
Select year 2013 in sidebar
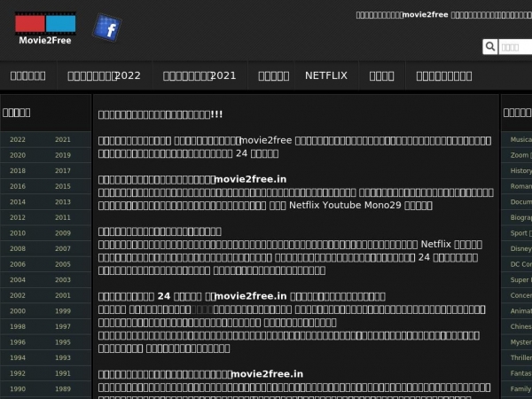click(x=63, y=202)
